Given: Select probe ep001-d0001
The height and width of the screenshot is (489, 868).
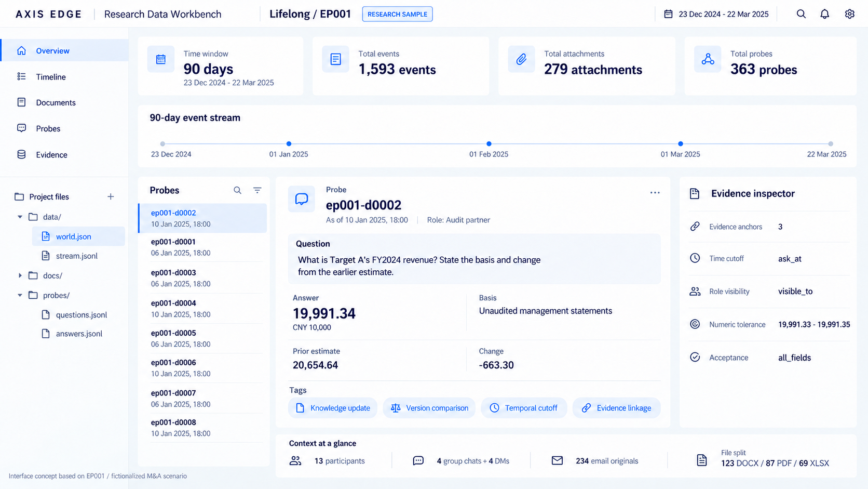Looking at the screenshot, I should click(202, 247).
